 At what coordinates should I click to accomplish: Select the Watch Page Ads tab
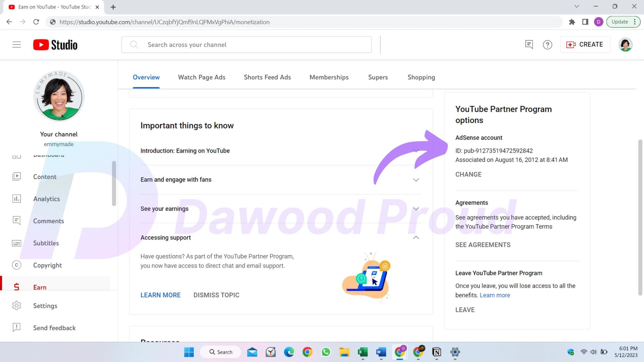(x=201, y=77)
